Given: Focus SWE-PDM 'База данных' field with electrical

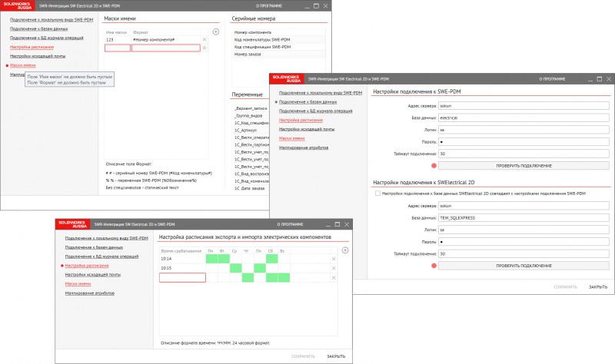Looking at the screenshot, I should coord(524,117).
